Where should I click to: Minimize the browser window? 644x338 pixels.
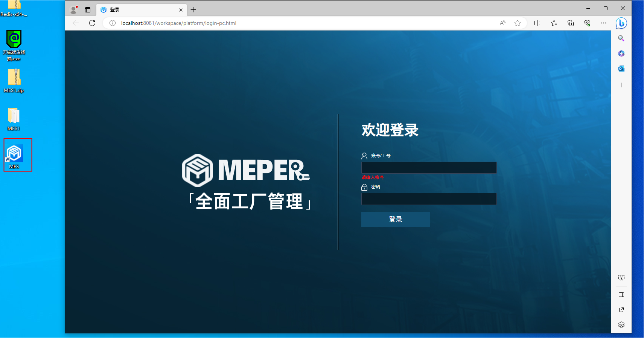point(588,8)
